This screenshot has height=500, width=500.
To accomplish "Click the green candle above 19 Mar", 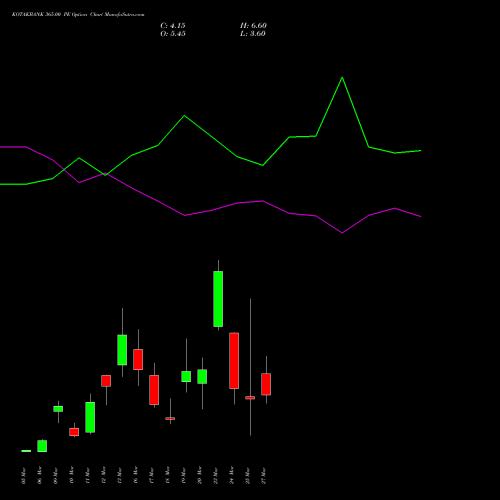I will [x=186, y=377].
